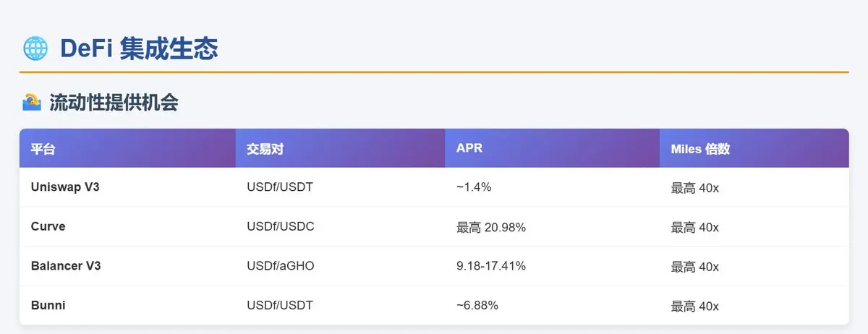Click 最高 40x in the Balancer V3 row
Image resolution: width=868 pixels, height=334 pixels.
click(x=695, y=267)
